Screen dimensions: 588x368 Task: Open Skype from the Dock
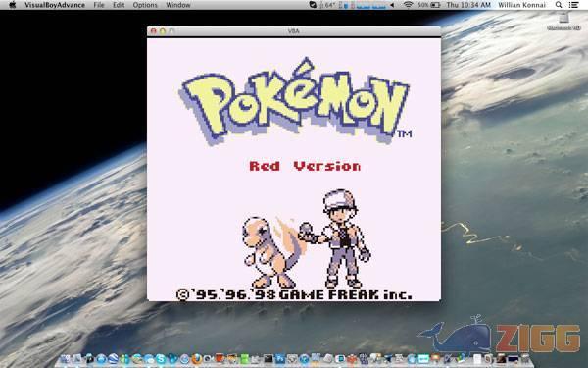[x=160, y=359]
